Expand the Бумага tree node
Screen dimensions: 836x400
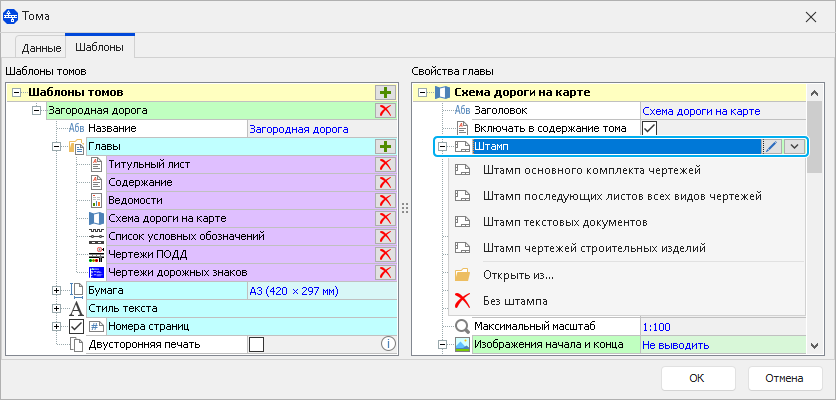57,290
